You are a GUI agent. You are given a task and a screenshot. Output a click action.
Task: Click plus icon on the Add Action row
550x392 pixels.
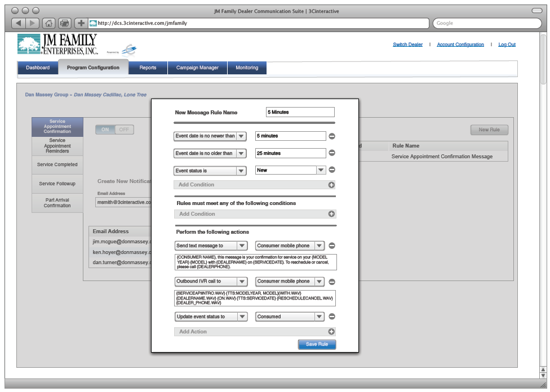[x=331, y=332]
